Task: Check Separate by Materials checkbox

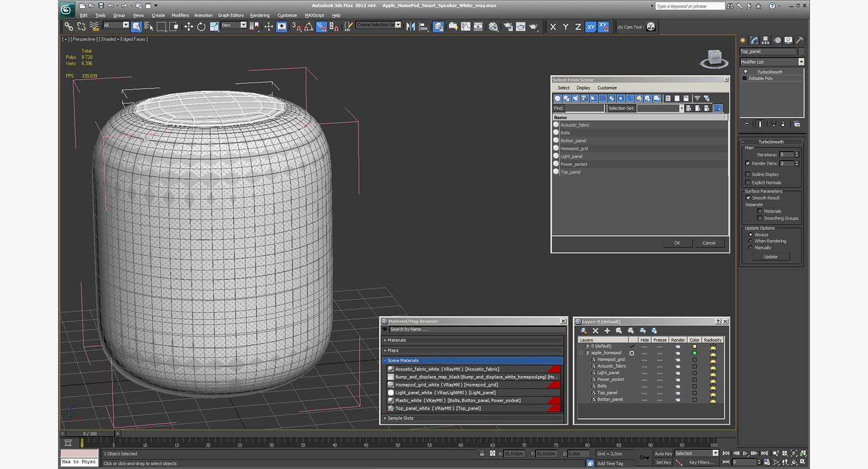Action: pos(760,211)
